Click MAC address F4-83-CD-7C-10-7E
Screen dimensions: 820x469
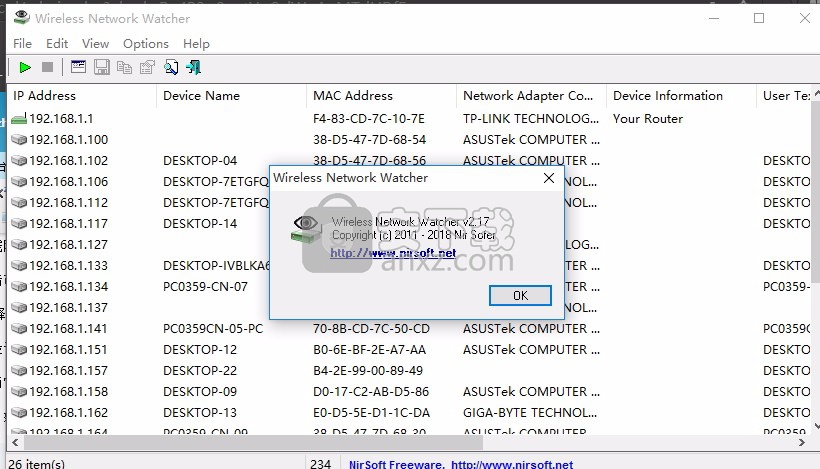[369, 119]
